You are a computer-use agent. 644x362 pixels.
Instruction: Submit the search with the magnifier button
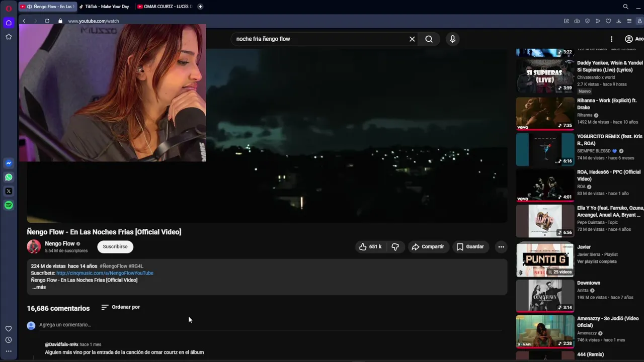click(429, 39)
